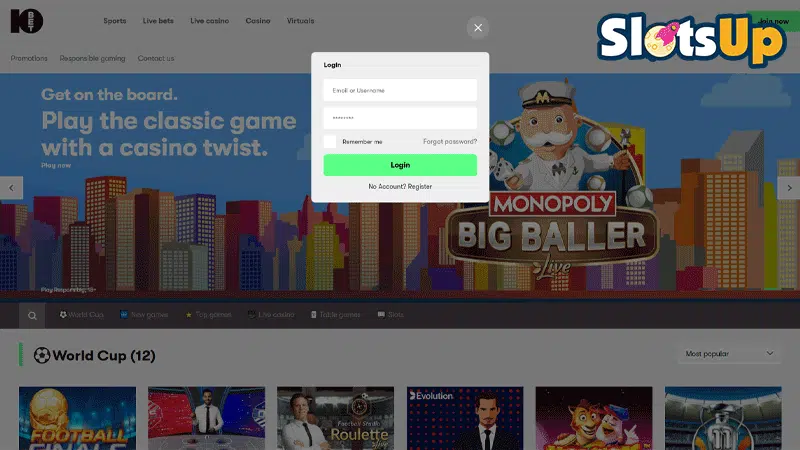Click the Email or Username field
800x450 pixels.
coord(400,90)
